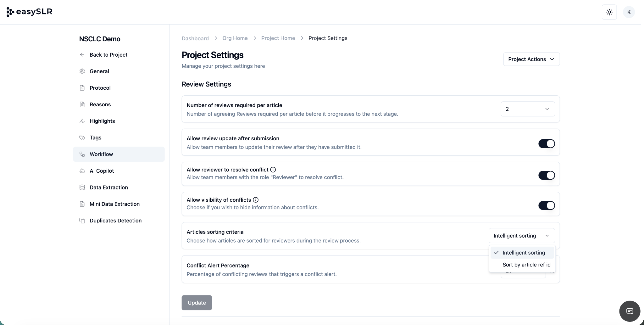Collapse the Articles sorting criteria dropdown
The height and width of the screenshot is (325, 644).
click(521, 236)
